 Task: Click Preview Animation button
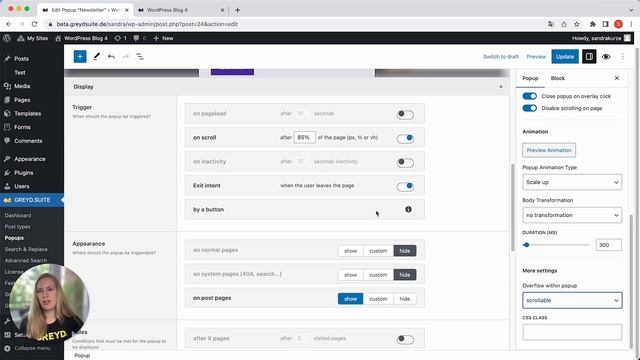point(549,150)
